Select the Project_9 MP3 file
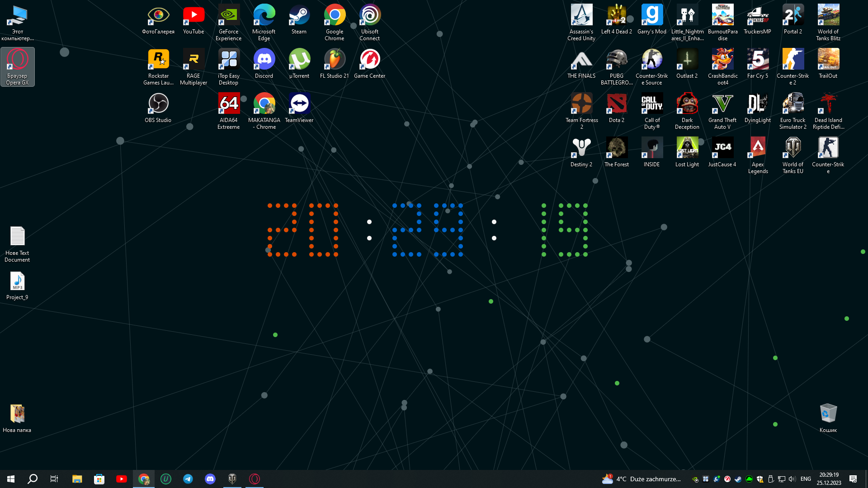This screenshot has height=488, width=868. (17, 282)
